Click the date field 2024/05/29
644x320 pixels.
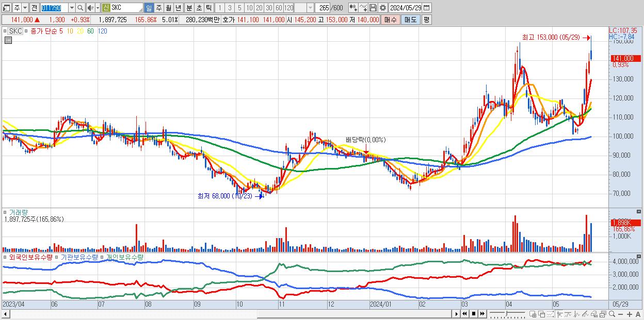(405, 8)
